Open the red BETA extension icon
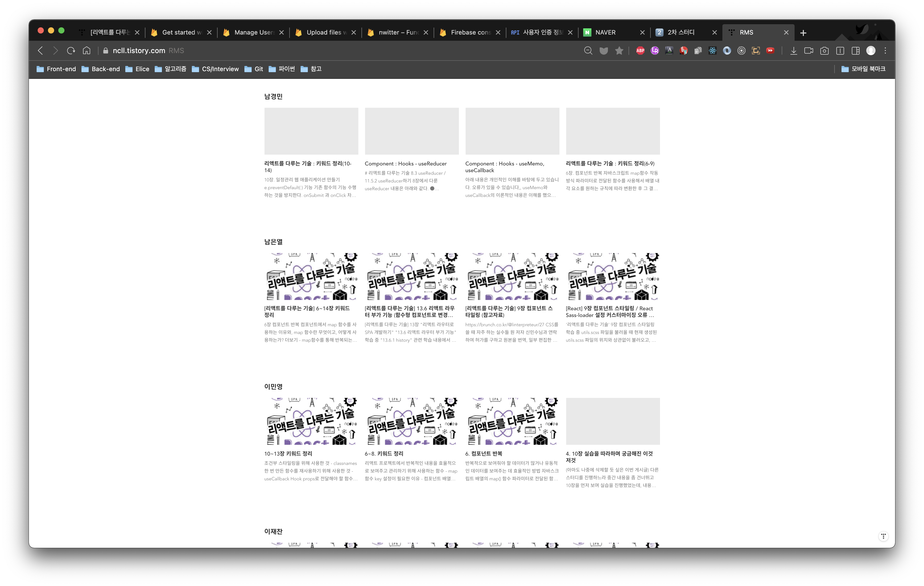 [683, 51]
